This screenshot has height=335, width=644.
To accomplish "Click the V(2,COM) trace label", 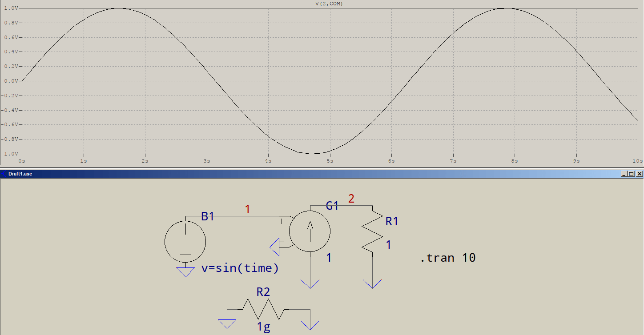I will click(329, 4).
